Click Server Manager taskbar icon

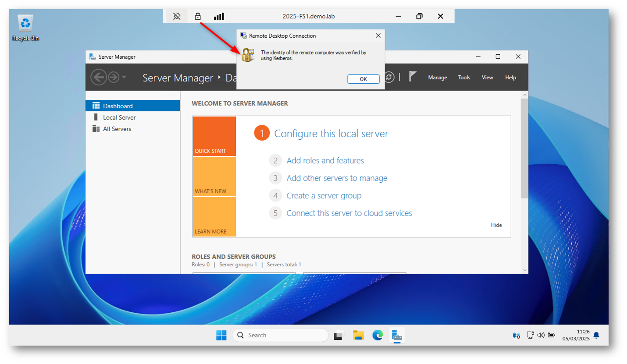click(x=397, y=335)
